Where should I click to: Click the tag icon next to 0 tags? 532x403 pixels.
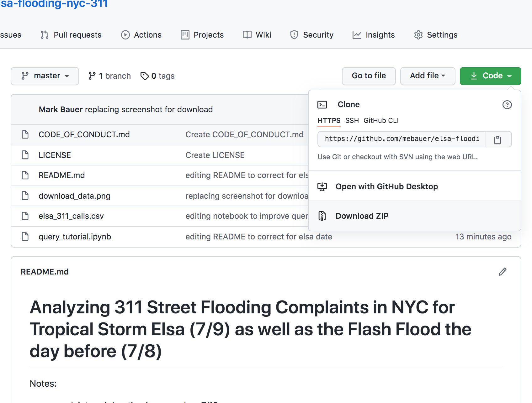tap(145, 76)
